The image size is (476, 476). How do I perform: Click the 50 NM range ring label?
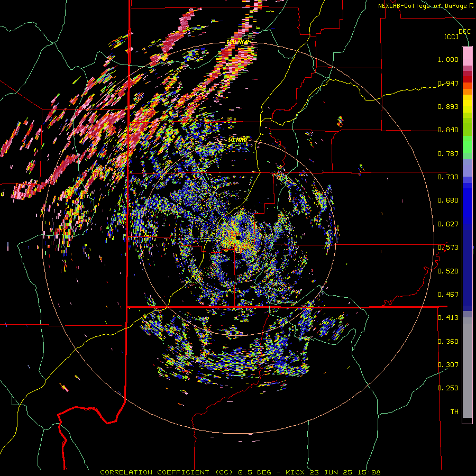(x=237, y=140)
